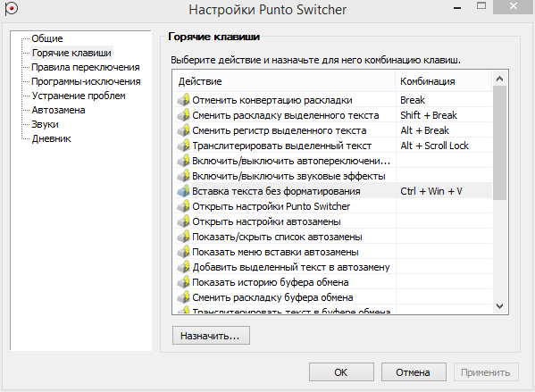Minimize the Настройки Punto Switcher window
This screenshot has height=392, width=535.
[457, 7]
